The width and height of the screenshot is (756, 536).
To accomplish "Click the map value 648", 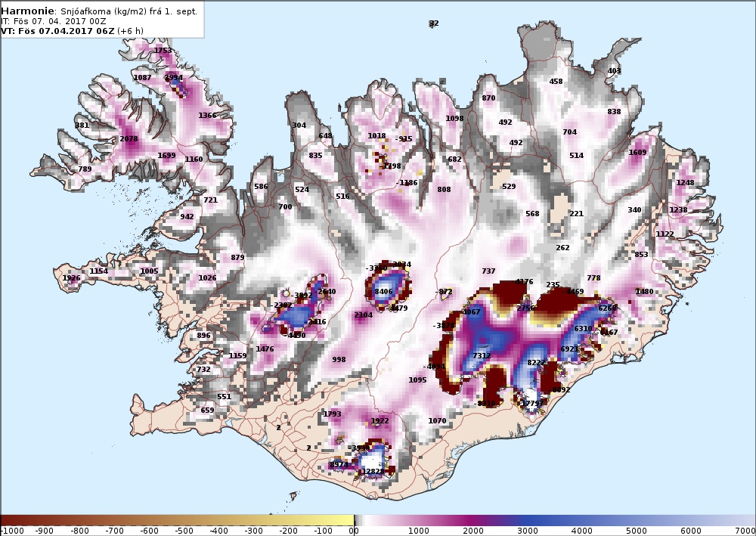I will coord(326,136).
